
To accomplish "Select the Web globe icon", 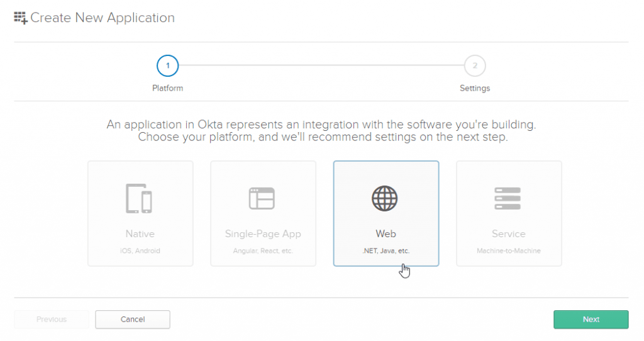I will click(x=385, y=198).
